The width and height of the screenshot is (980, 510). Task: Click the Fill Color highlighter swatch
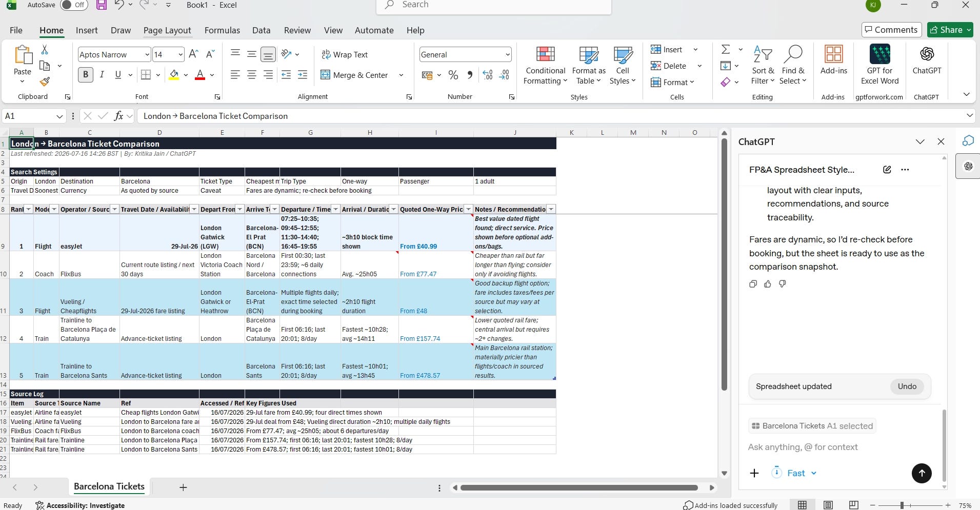click(x=174, y=75)
